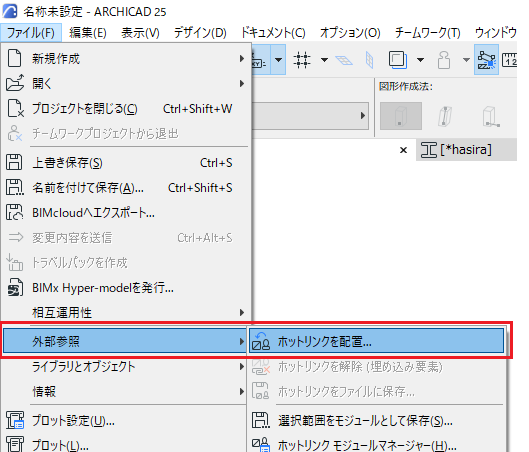Click the save selection as module icon

click(261, 420)
